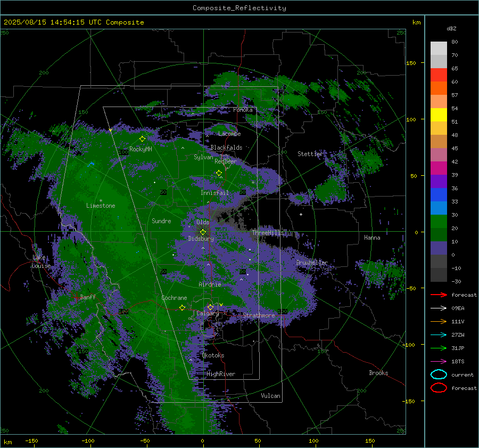Click the yellow 51-54 dBZ color block
Image resolution: width=479 pixels, height=448 pixels.
[439, 115]
